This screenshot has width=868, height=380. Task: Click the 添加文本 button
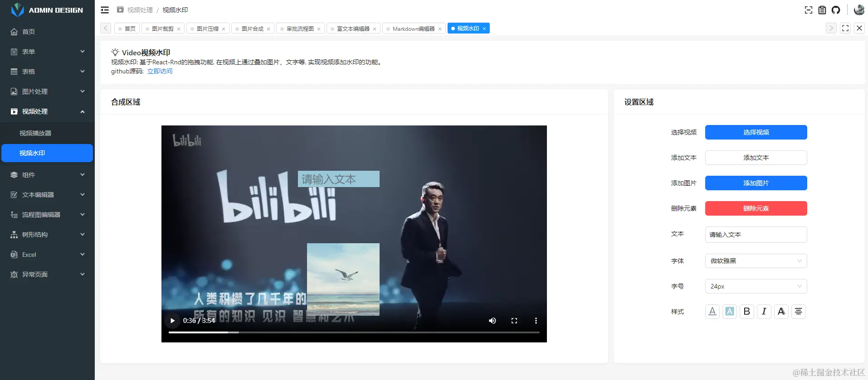pos(756,158)
